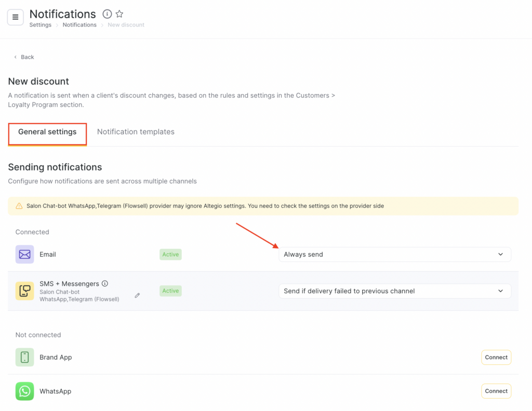Click the Email envelope icon
Viewport: 532px width, 411px height.
coord(24,255)
